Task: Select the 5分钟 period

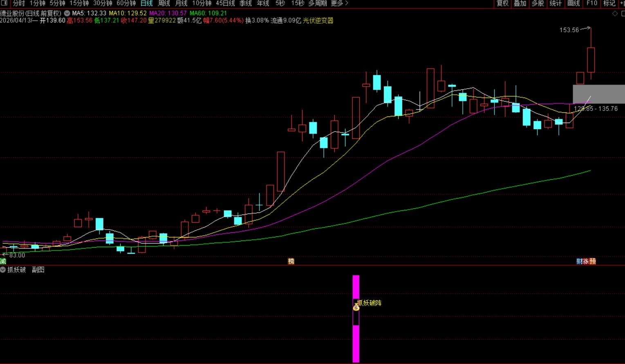Action: point(57,3)
